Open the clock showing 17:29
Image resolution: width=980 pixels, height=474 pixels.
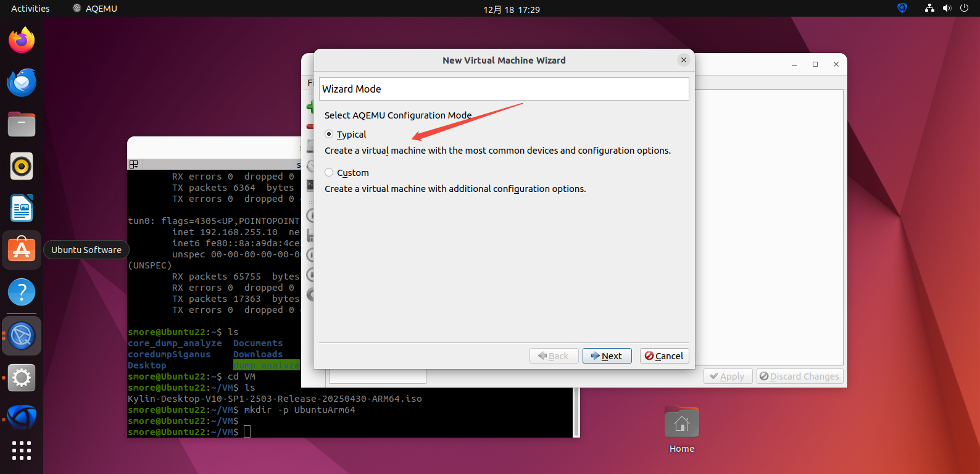tap(512, 9)
